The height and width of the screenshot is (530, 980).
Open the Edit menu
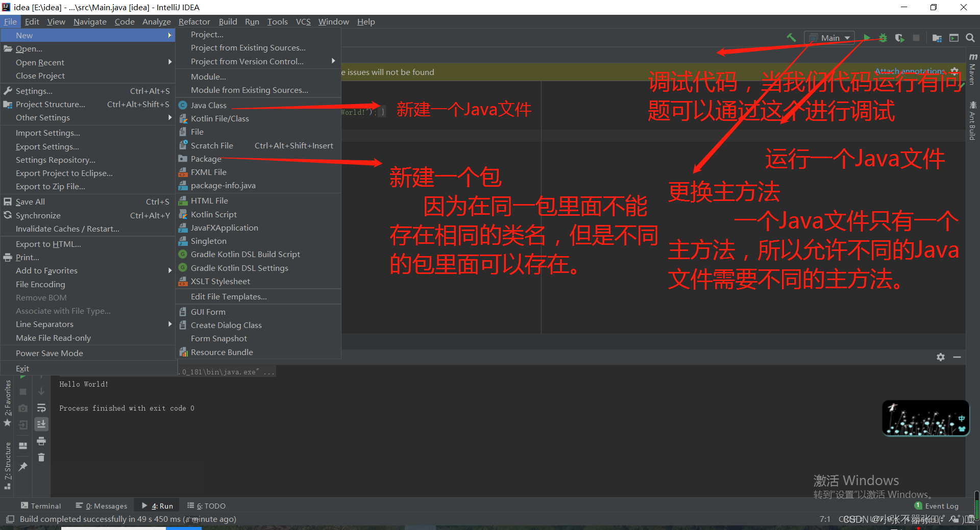[x=32, y=21]
